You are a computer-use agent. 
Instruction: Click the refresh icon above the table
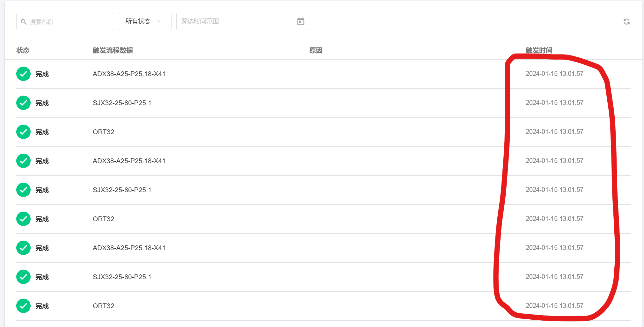click(x=626, y=21)
